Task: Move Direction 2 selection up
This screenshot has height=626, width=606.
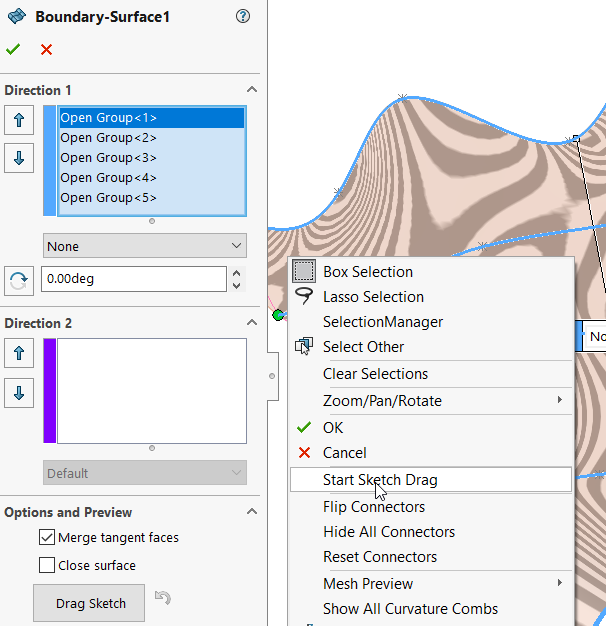Action: [19, 353]
